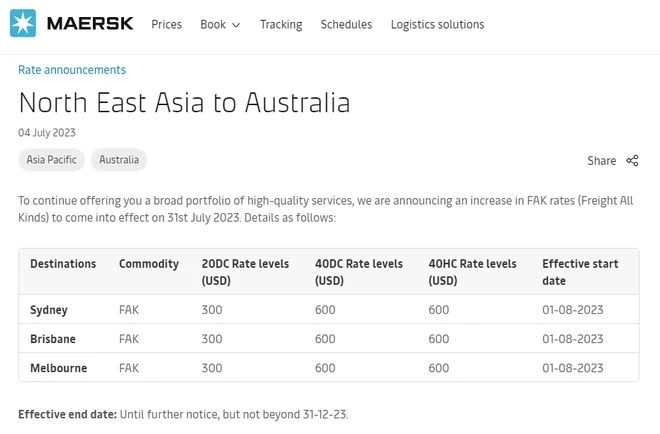This screenshot has width=660, height=434.
Task: Click the Maersk star logo icon
Action: (23, 24)
